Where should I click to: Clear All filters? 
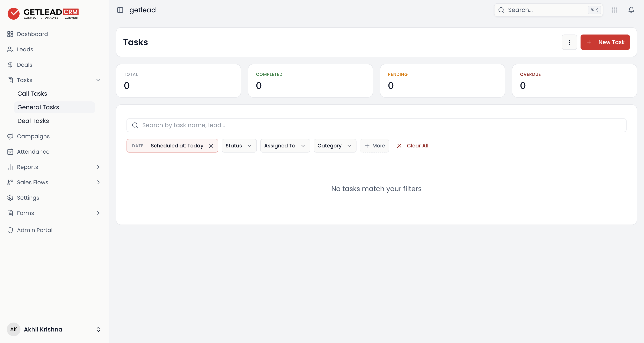[413, 146]
